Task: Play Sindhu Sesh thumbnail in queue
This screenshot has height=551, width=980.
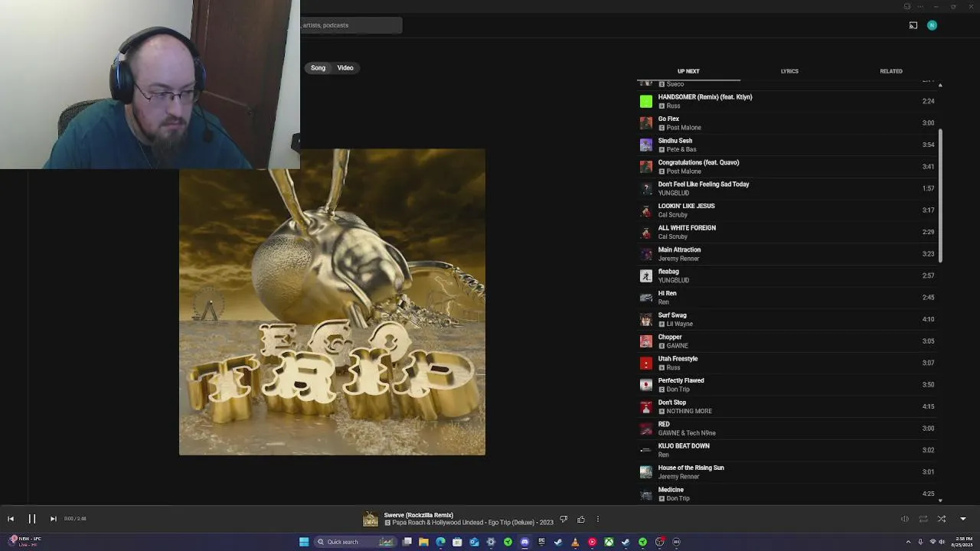Action: click(x=646, y=145)
